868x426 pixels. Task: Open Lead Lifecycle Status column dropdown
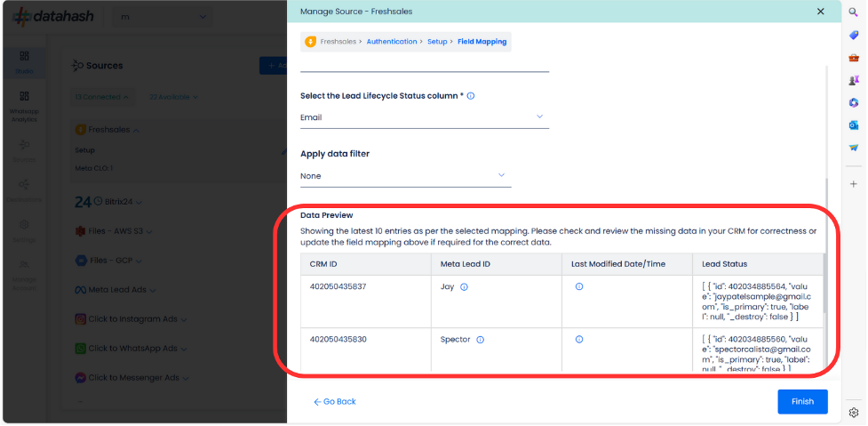(x=425, y=117)
